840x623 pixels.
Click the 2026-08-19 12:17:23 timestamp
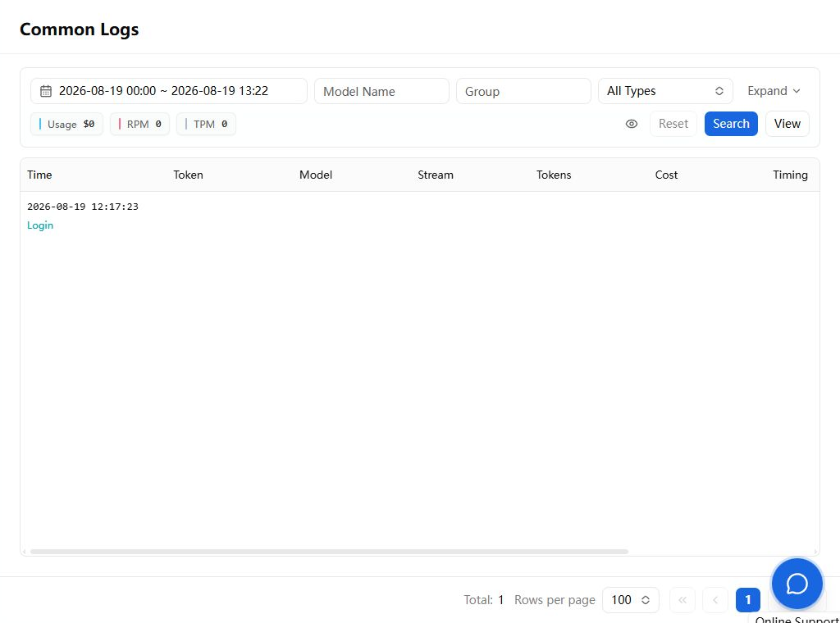(x=83, y=207)
